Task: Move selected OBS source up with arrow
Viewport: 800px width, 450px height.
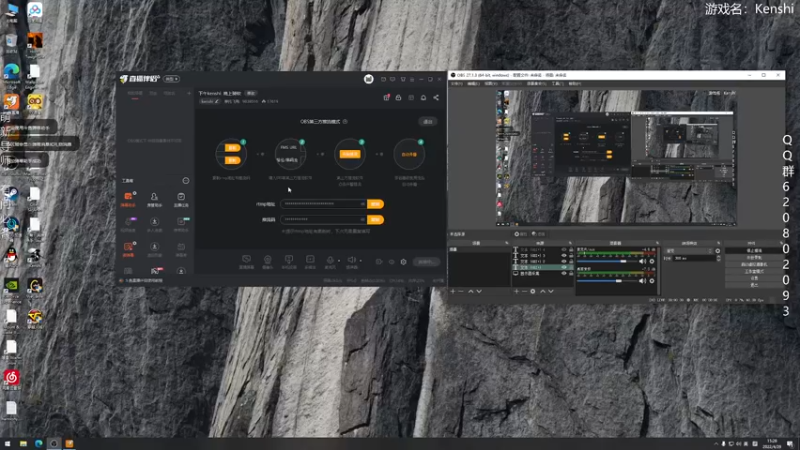Action: coord(542,291)
